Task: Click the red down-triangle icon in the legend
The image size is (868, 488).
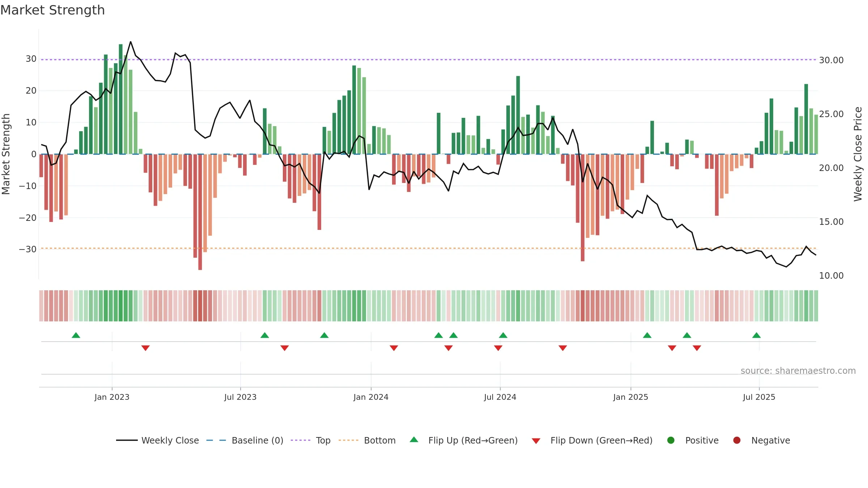Action: point(536,441)
